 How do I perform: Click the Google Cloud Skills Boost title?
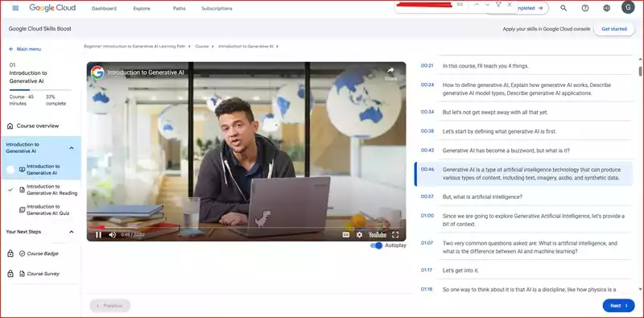39,29
